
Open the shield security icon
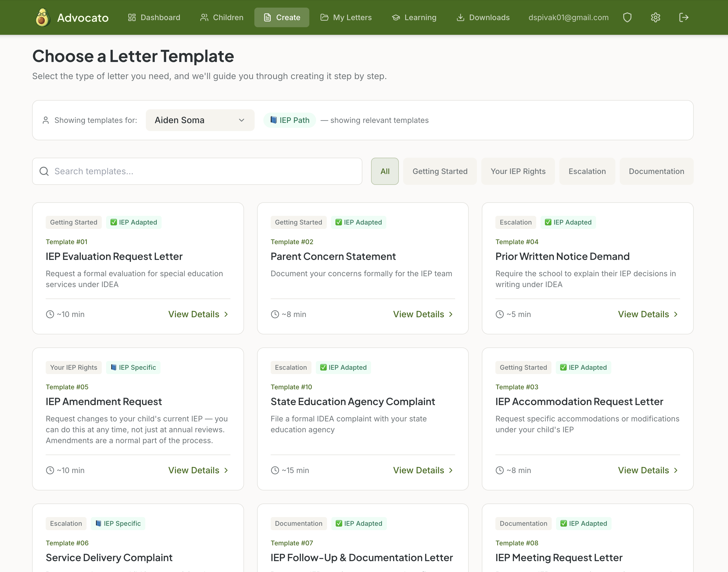tap(627, 17)
